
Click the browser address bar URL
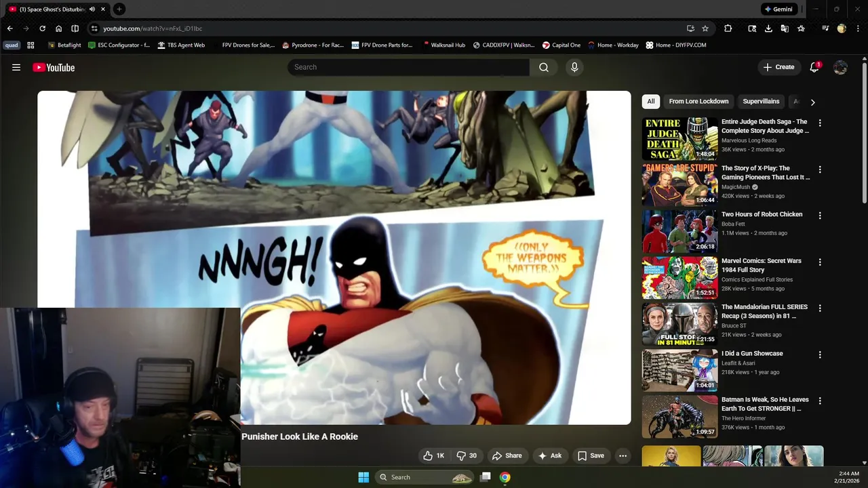[x=153, y=28]
